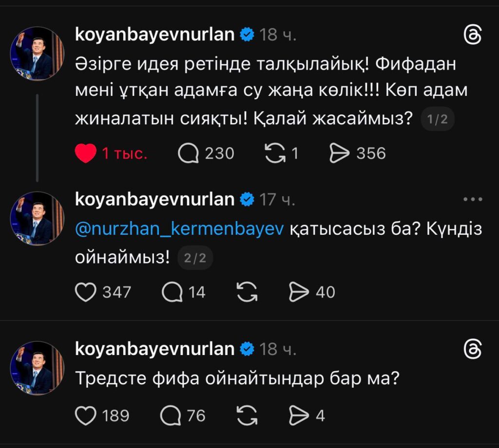Open the 76 replies comment icon

tap(172, 415)
